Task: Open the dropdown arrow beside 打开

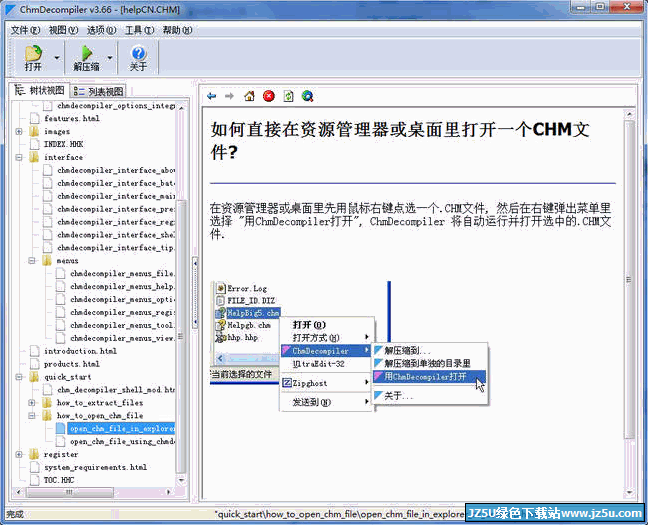Action: click(57, 58)
